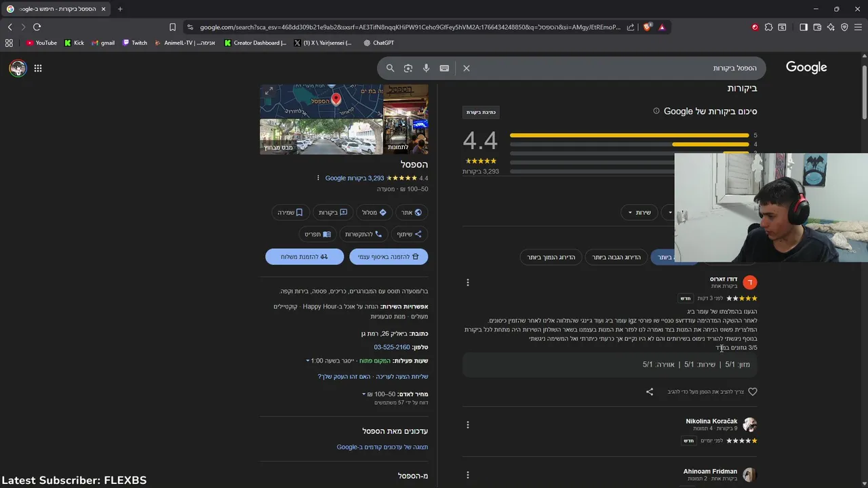The width and height of the screenshot is (868, 488).
Task: Start voice search with the microphone icon
Action: [x=426, y=68]
